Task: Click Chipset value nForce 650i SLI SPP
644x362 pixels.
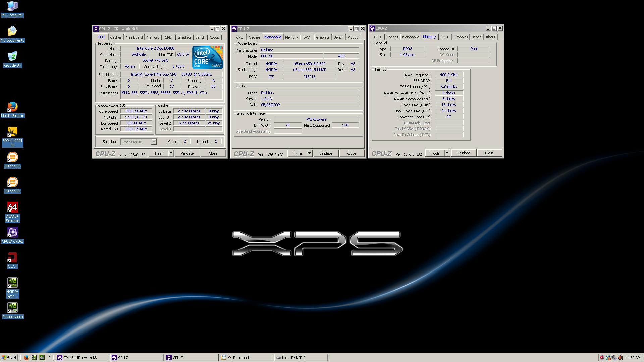Action: pyautogui.click(x=310, y=64)
